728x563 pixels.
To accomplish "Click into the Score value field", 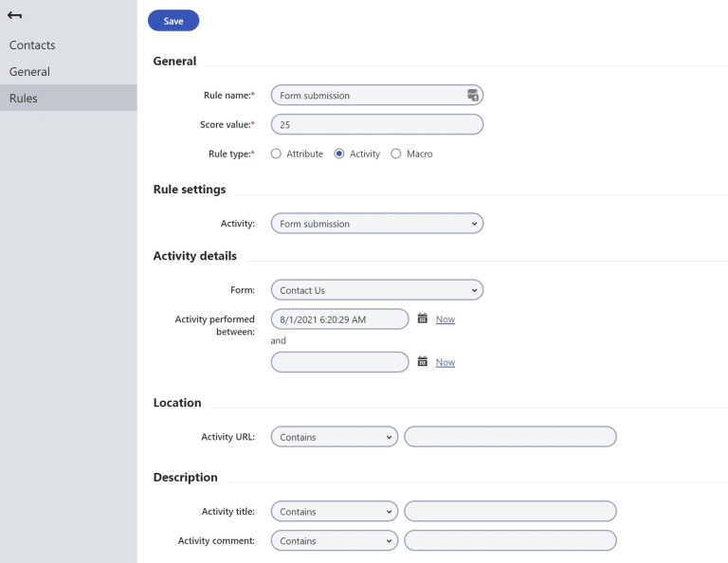I will (377, 124).
